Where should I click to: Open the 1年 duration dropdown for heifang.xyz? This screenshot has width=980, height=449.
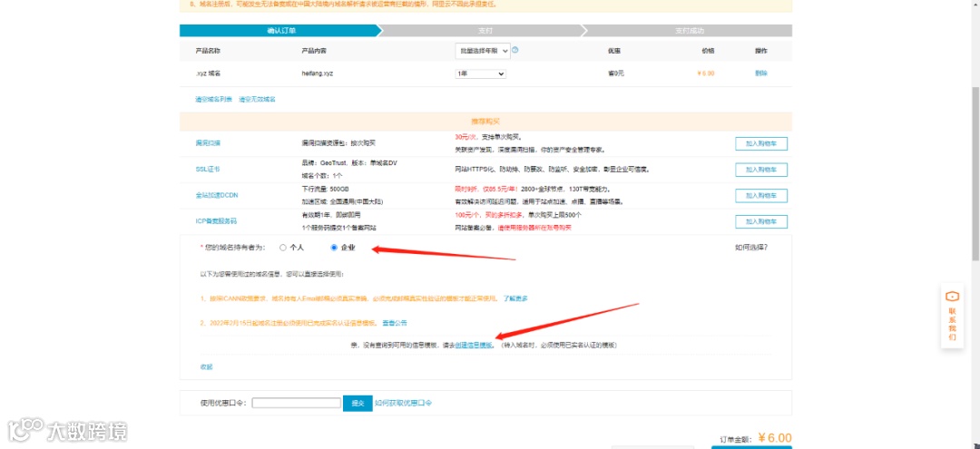click(480, 73)
